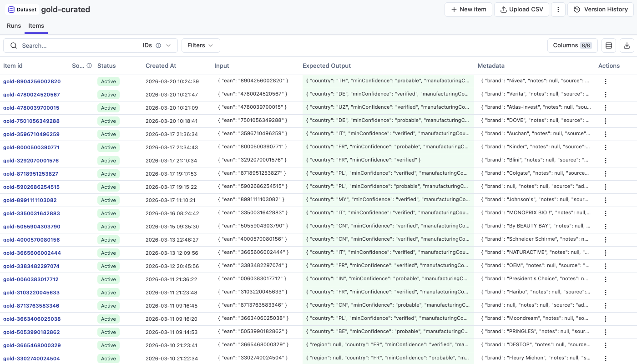Open the three-dot menu beside Upload CSV
Screen dimensions: 637x364
[x=558, y=10]
